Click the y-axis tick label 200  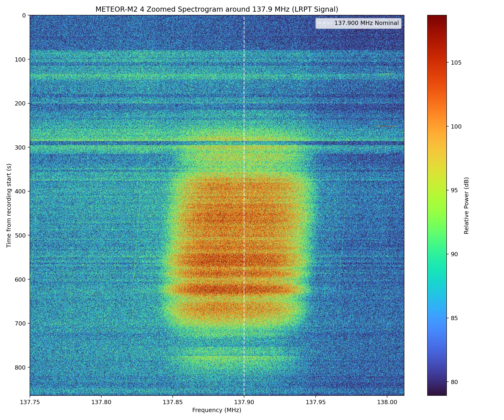point(20,103)
